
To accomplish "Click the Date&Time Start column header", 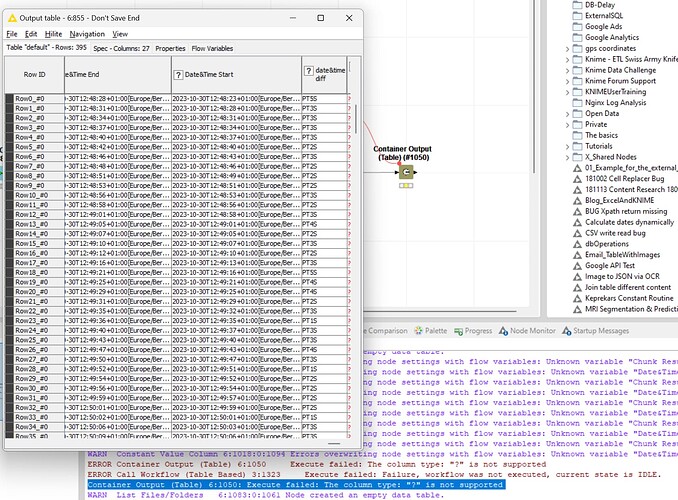I will (236, 74).
